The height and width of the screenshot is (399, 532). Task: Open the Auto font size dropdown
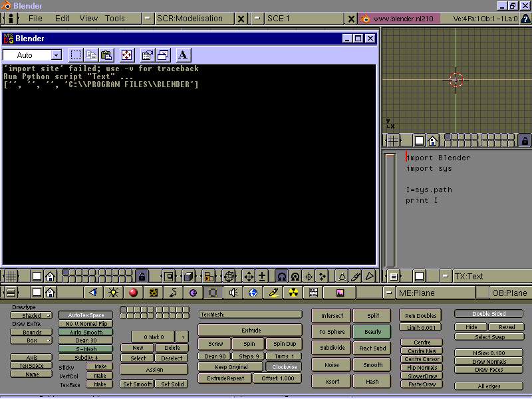(57, 55)
